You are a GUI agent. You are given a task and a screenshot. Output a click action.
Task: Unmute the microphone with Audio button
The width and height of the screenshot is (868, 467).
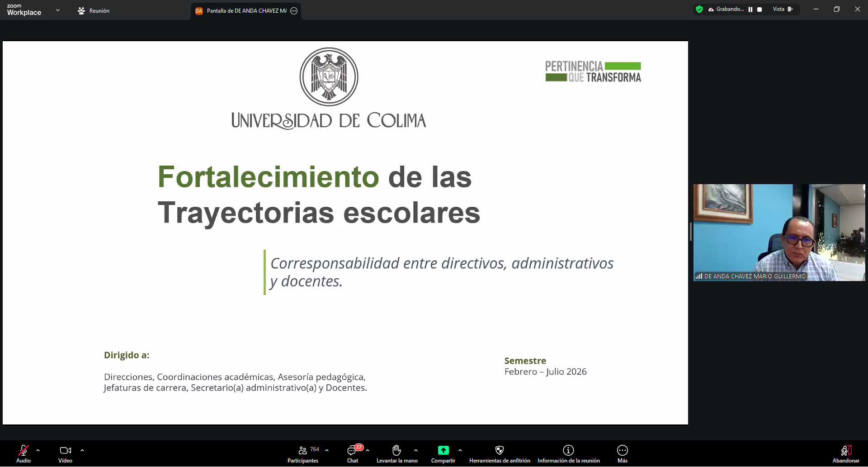[x=24, y=453]
